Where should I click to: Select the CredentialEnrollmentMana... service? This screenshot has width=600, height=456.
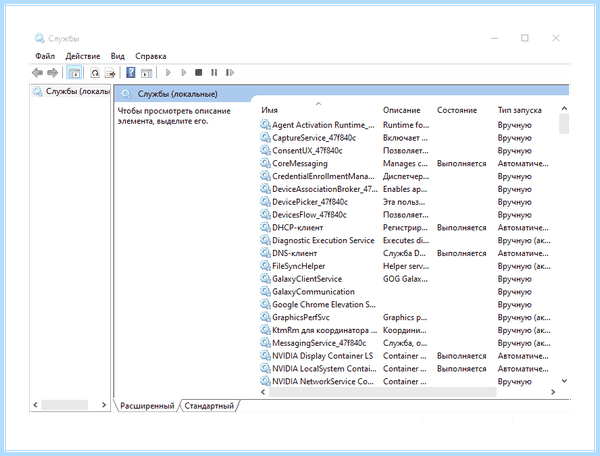coord(323,176)
